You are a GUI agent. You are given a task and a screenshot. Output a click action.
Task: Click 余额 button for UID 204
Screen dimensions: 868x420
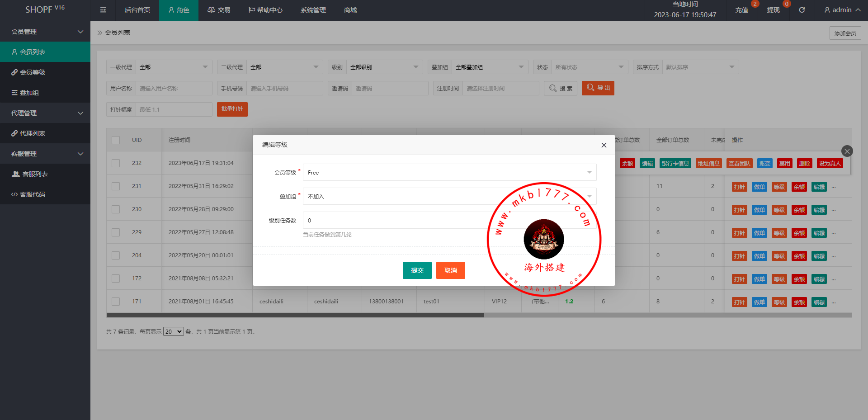point(799,256)
